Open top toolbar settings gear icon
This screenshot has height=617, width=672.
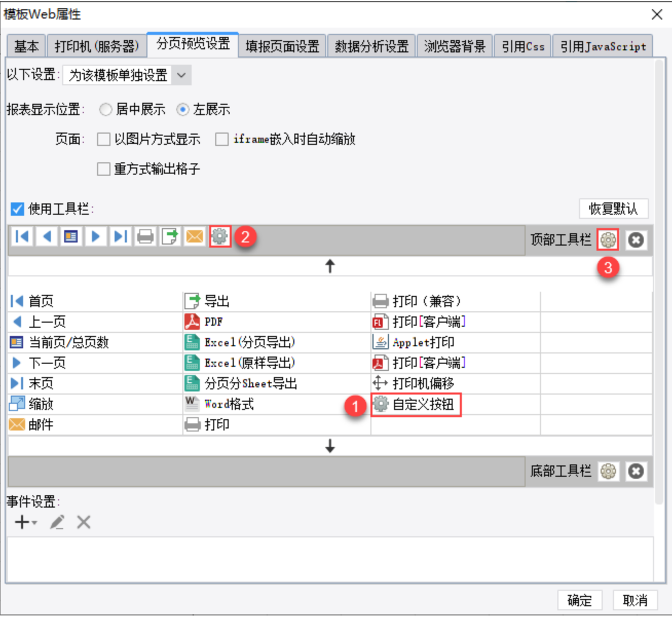coord(608,240)
